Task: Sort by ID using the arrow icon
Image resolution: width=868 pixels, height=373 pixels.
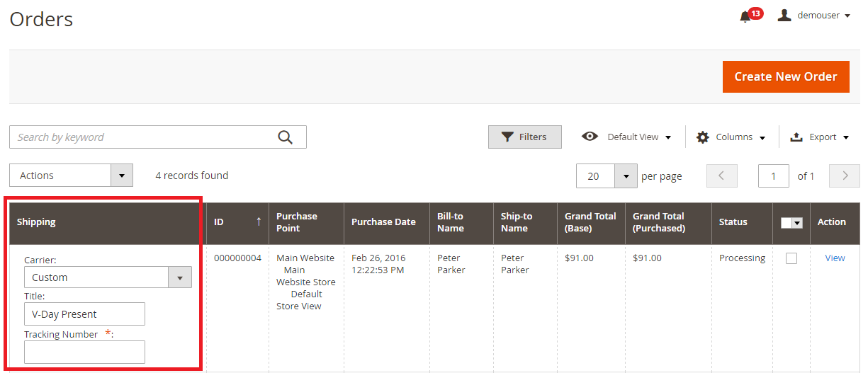Action: tap(259, 222)
